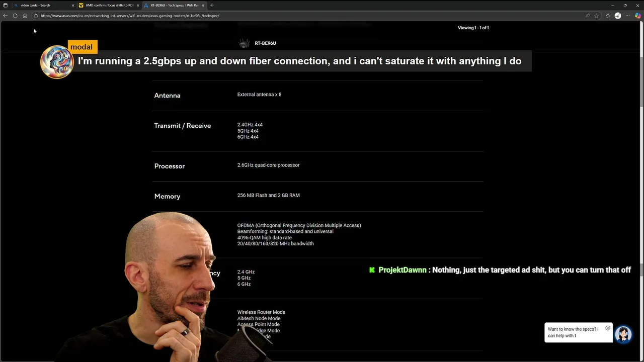Click the site info lock icon
Screen dimensions: 644x362
coord(36,16)
